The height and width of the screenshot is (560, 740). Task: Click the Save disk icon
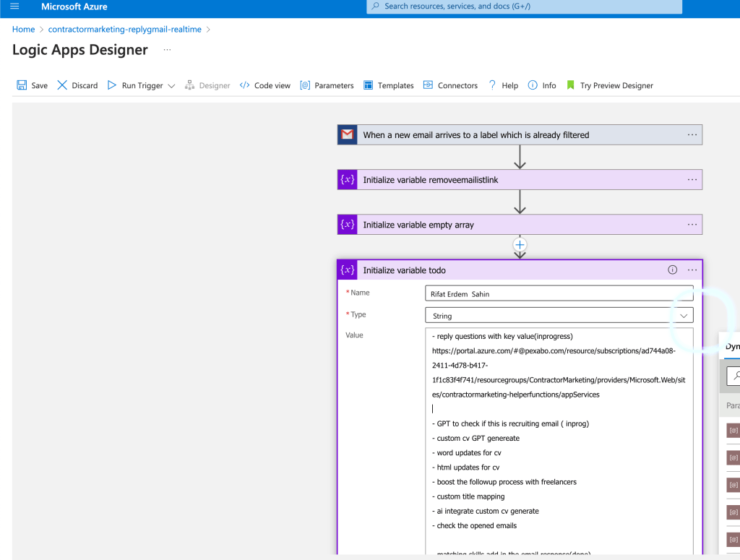(x=22, y=85)
